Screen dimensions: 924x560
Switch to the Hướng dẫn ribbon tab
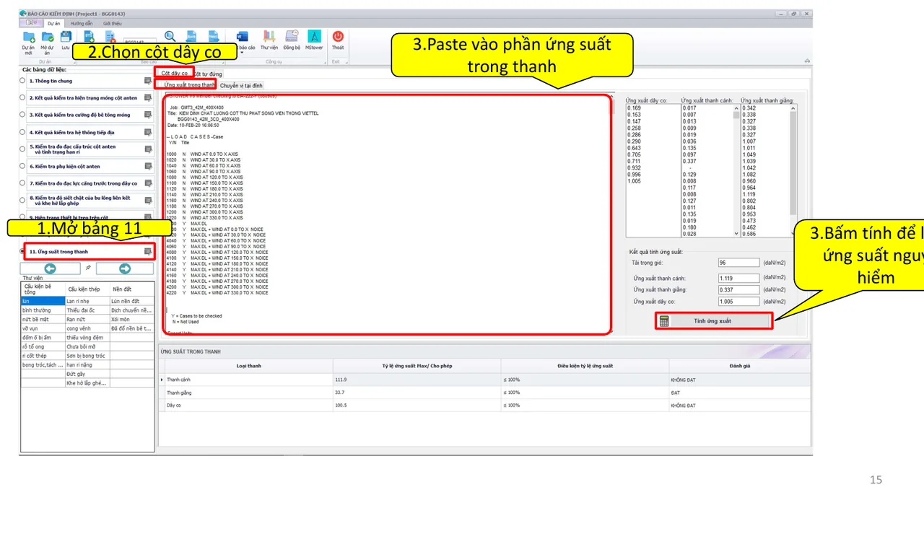point(81,23)
